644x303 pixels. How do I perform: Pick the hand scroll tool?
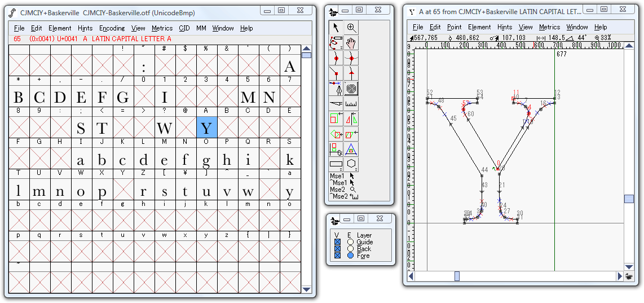(x=351, y=42)
